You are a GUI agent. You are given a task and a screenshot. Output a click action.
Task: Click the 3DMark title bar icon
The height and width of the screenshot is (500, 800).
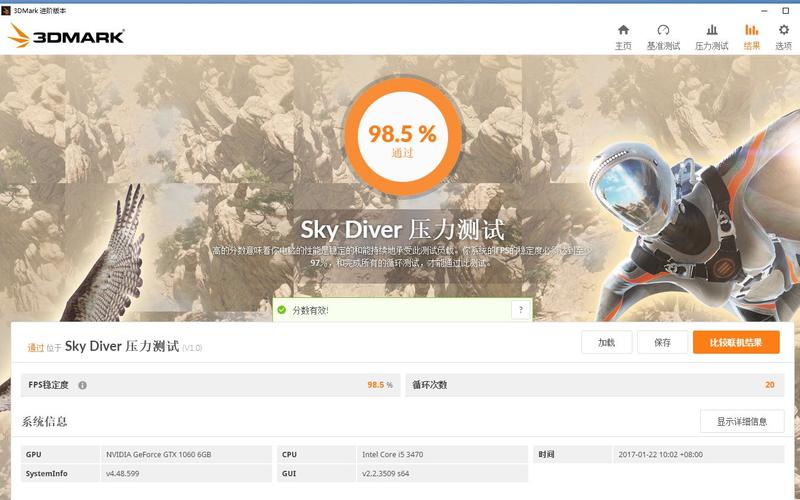pos(6,10)
